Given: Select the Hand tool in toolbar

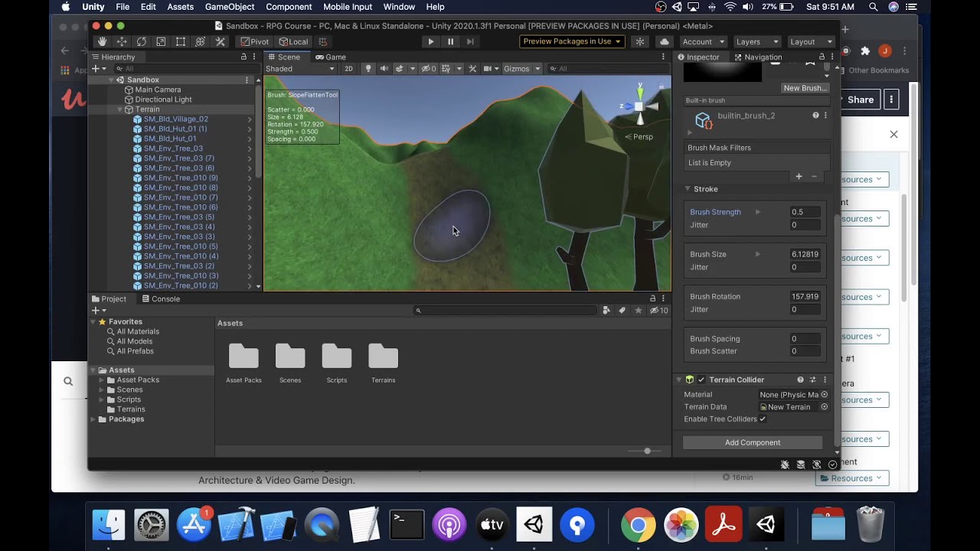Looking at the screenshot, I should pyautogui.click(x=102, y=42).
